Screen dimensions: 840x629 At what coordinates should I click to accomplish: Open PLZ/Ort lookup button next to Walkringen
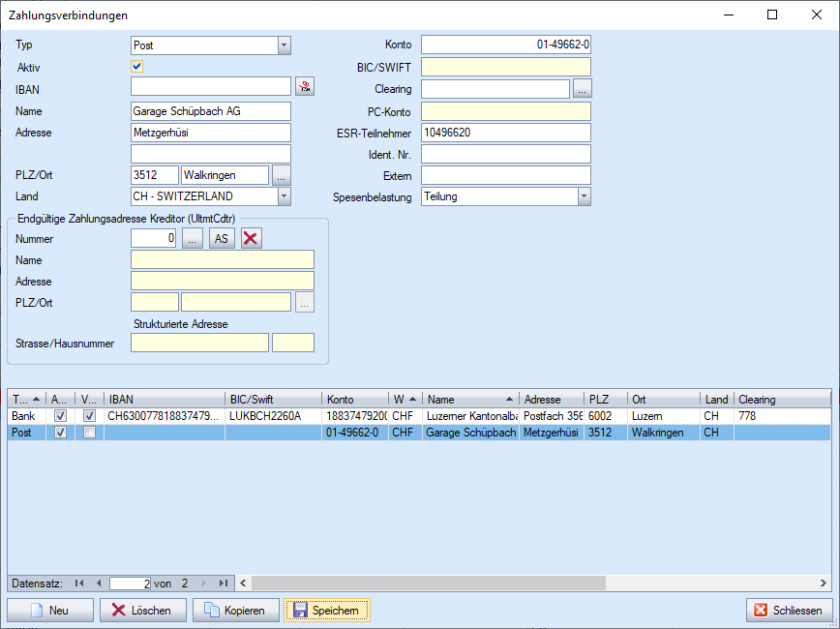(x=281, y=175)
